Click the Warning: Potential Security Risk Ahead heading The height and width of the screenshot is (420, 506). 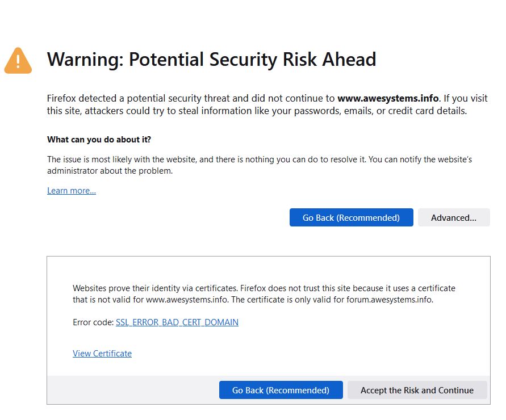point(211,60)
